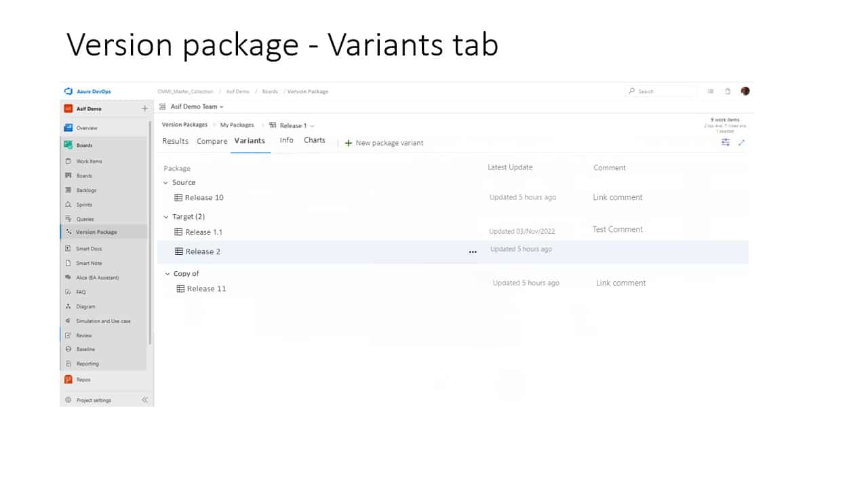Switch to the Charts tab
The height and width of the screenshot is (488, 868).
click(x=314, y=140)
